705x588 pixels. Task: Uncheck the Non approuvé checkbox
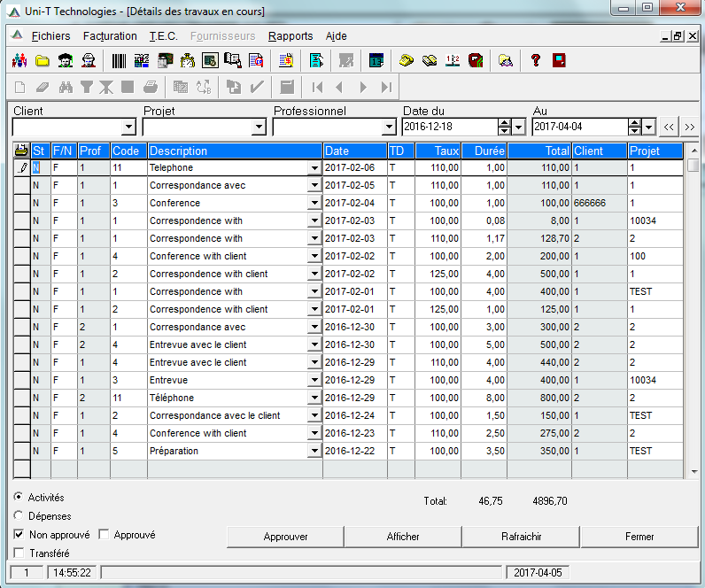click(x=19, y=535)
